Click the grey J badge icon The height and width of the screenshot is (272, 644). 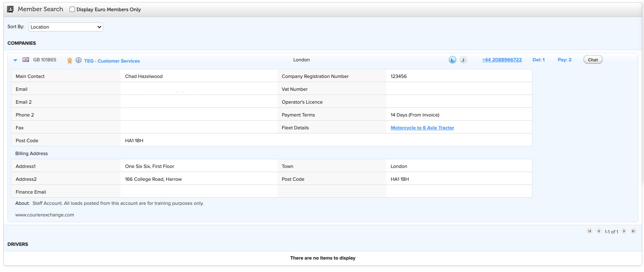click(463, 60)
